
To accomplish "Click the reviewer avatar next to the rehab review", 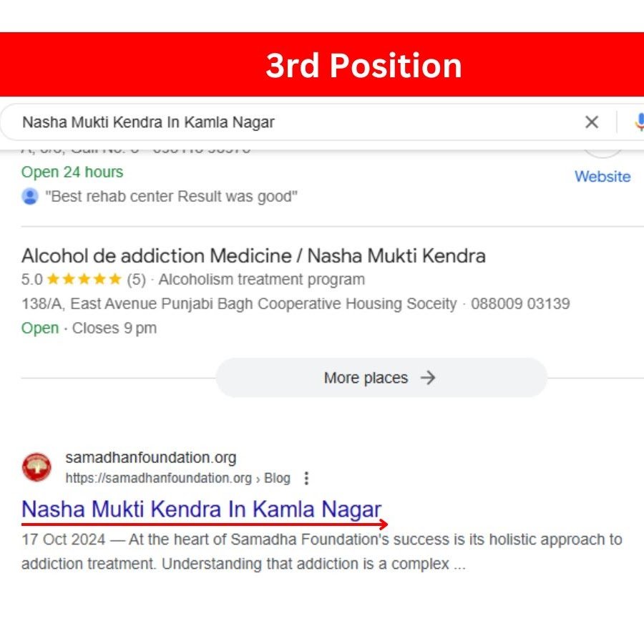I will 30,196.
